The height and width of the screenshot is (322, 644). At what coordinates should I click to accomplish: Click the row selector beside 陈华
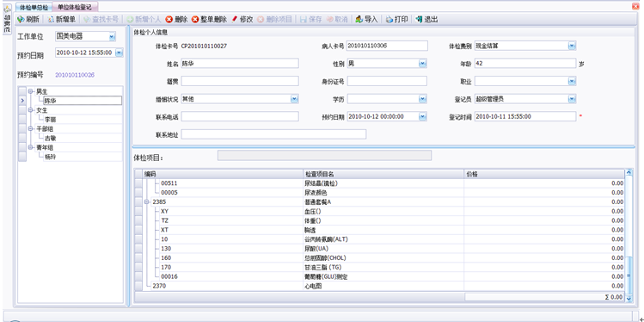pos(22,101)
